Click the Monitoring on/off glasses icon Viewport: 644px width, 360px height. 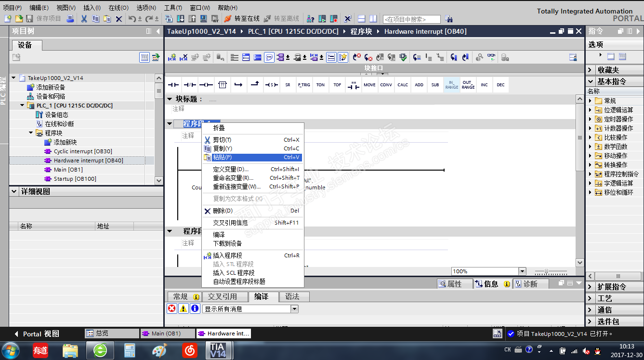pyautogui.click(x=491, y=57)
